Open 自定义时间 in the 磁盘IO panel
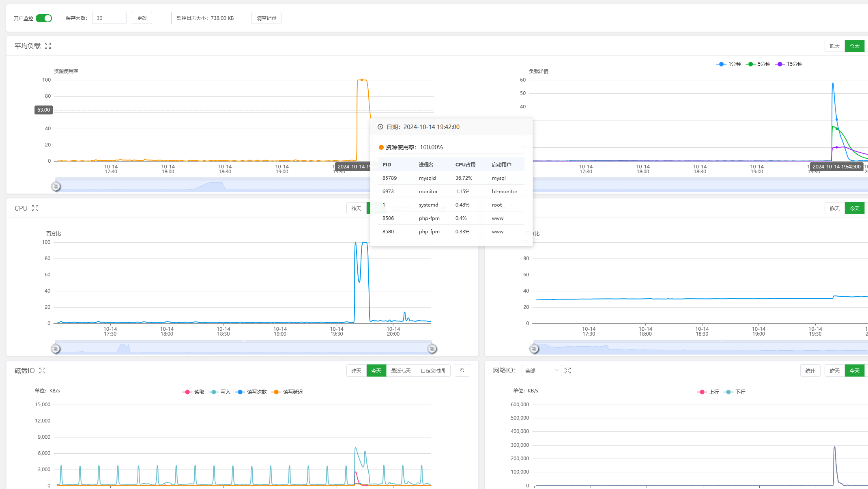 point(433,371)
